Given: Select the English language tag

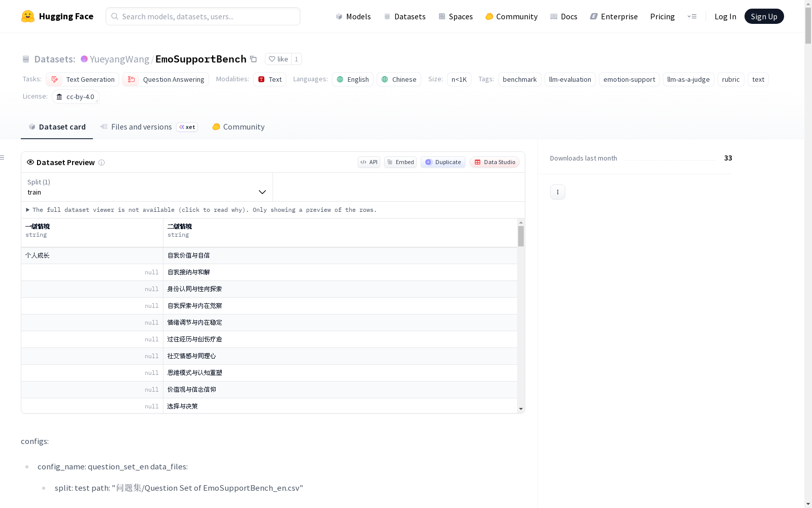Looking at the screenshot, I should pyautogui.click(x=353, y=79).
